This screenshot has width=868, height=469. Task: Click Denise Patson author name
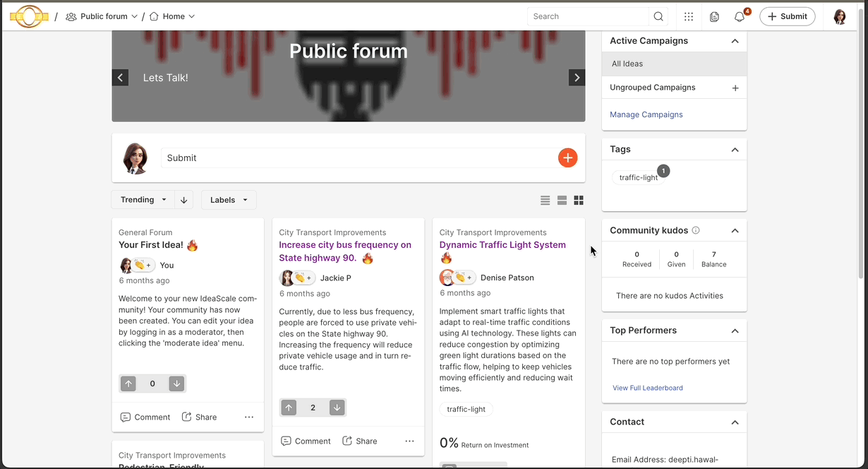click(507, 278)
